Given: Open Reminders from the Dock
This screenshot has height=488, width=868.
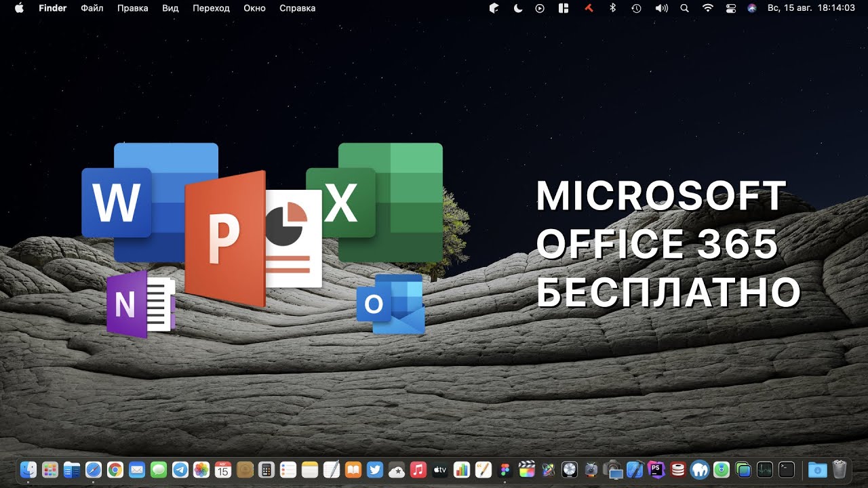Looking at the screenshot, I should tap(288, 469).
